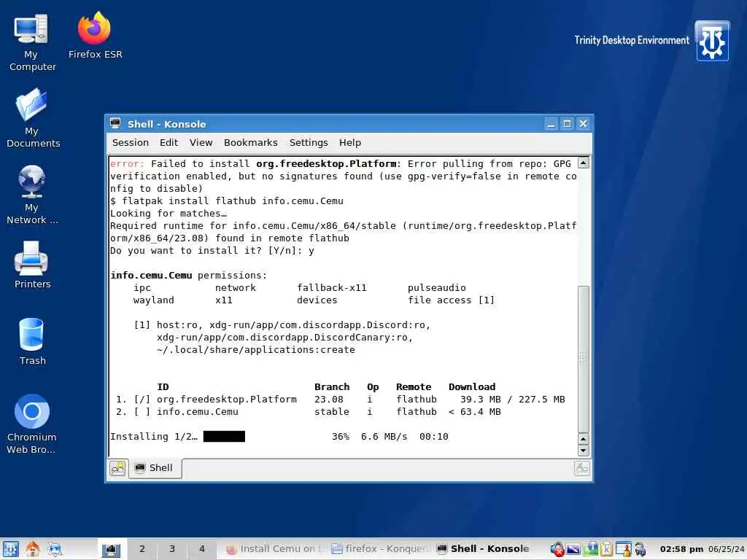Minimize the Konsole window

[x=551, y=124]
